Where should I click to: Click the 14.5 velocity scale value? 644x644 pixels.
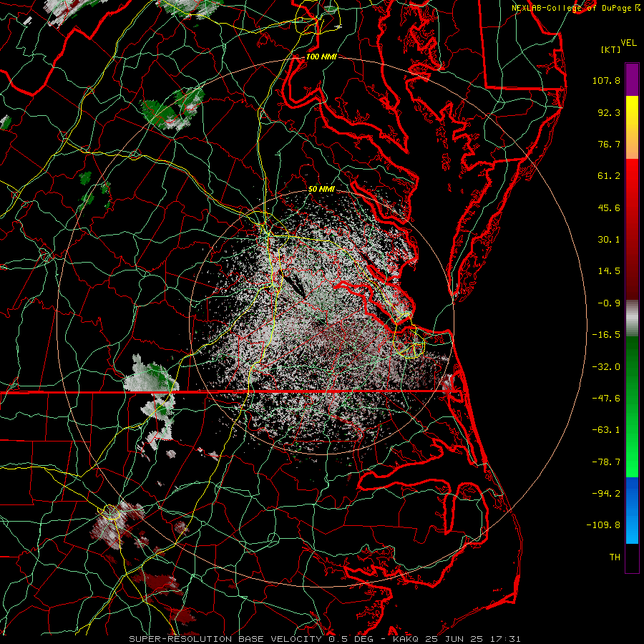point(609,271)
